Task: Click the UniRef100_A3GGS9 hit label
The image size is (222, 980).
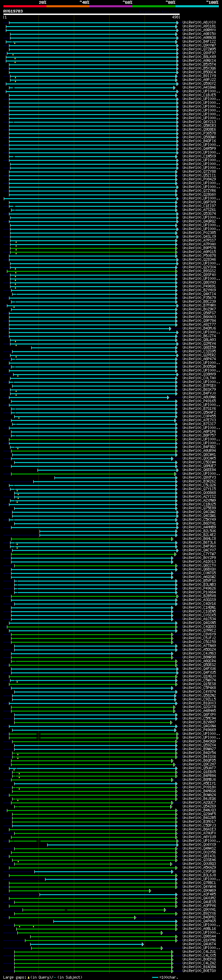Action: (x=199, y=600)
